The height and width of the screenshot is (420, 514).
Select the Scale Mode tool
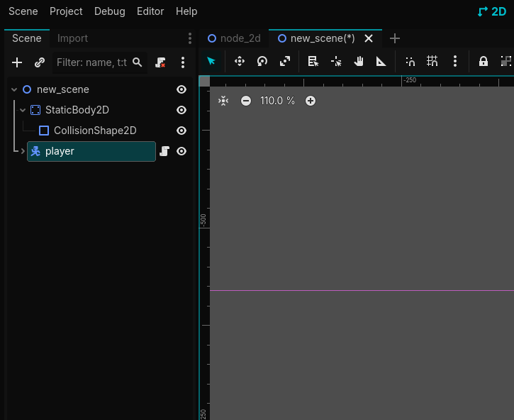click(285, 62)
